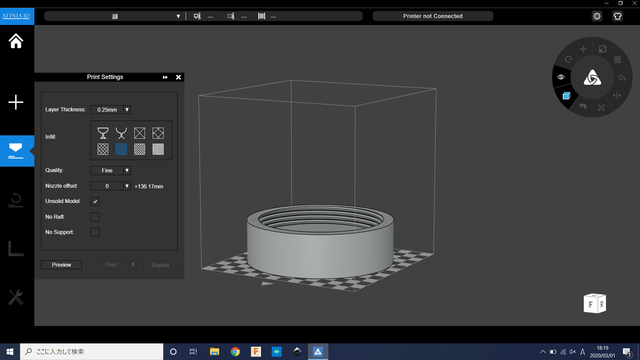The height and width of the screenshot is (360, 640).
Task: Open File Explorer from taskbar
Action: (214, 351)
